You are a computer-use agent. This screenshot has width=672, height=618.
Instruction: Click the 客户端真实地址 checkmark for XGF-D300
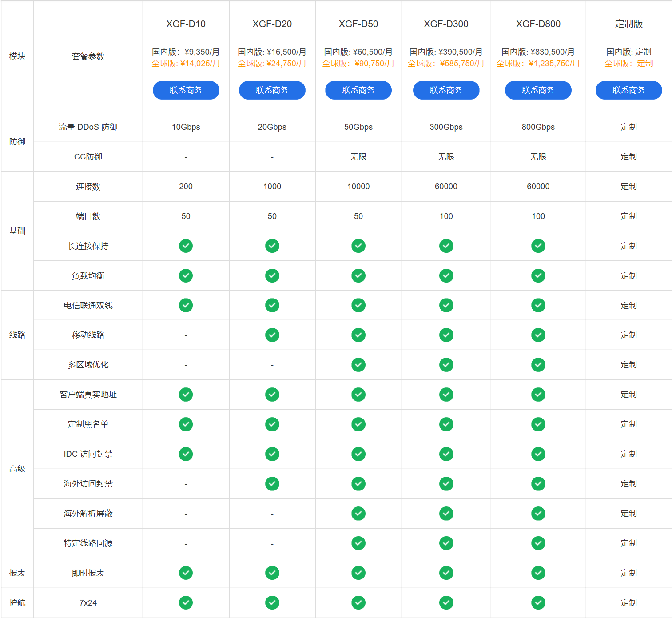tap(446, 395)
